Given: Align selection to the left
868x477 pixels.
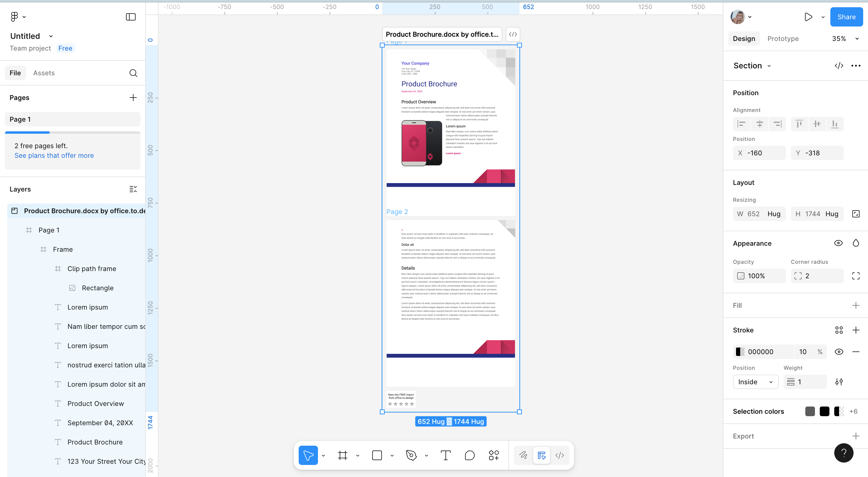Looking at the screenshot, I should click(x=741, y=124).
